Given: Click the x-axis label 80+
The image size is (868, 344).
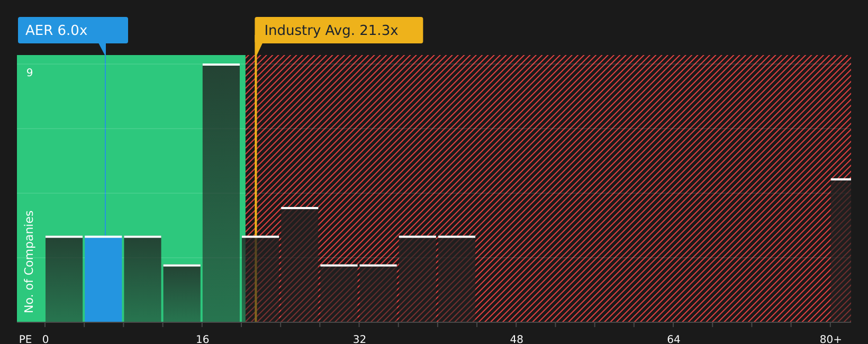Looking at the screenshot, I should (x=830, y=339).
